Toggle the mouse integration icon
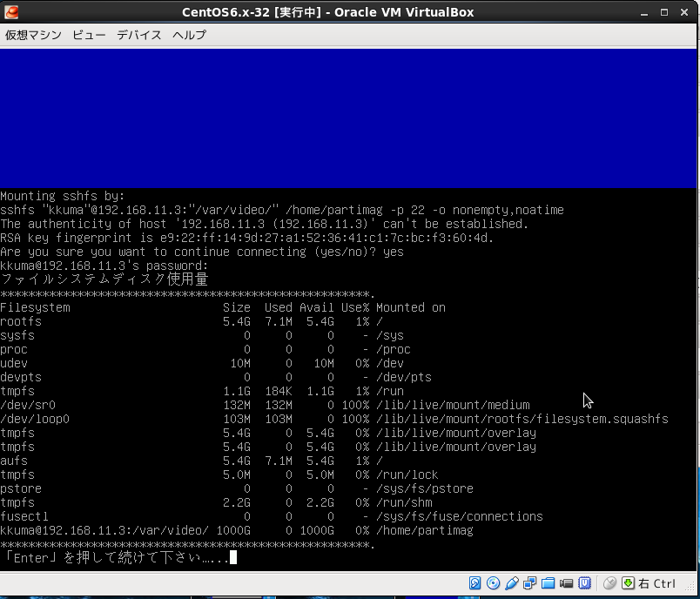This screenshot has width=700, height=599. tap(609, 583)
